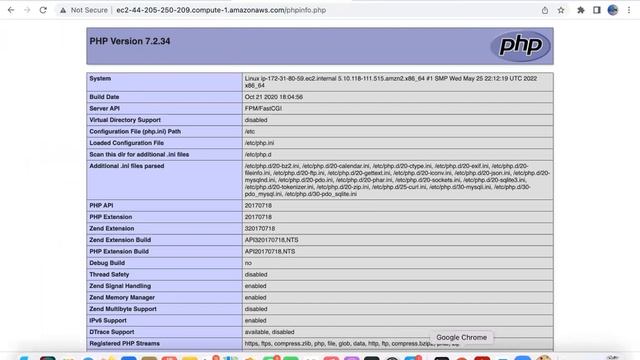Click the Registered PHP Streams label
Viewport: 640px width, 360px height.
(x=124, y=343)
